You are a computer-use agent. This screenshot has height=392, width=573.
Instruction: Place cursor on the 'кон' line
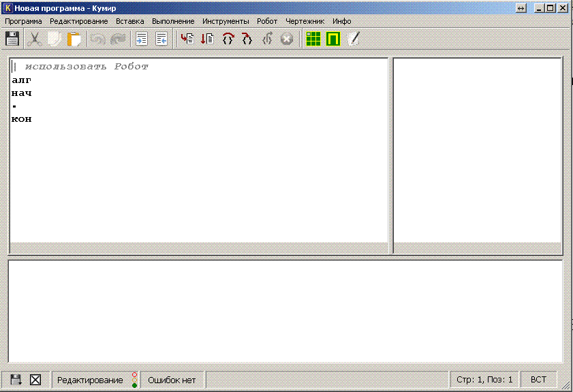coord(22,119)
